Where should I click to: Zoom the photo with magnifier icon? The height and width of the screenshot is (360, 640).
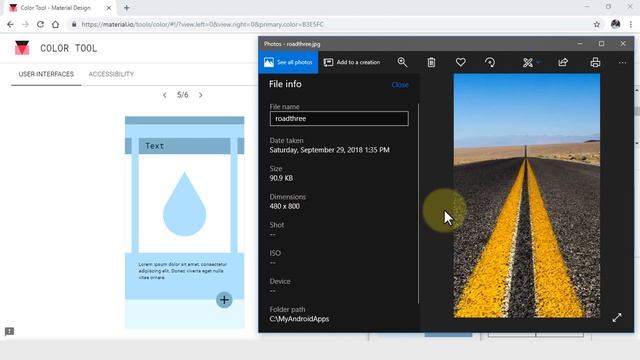(402, 62)
